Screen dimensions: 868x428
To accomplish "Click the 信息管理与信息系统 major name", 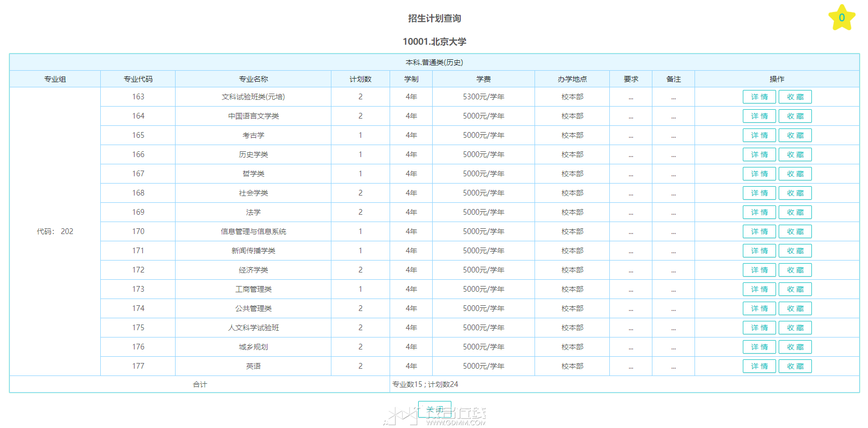I will pyautogui.click(x=253, y=231).
